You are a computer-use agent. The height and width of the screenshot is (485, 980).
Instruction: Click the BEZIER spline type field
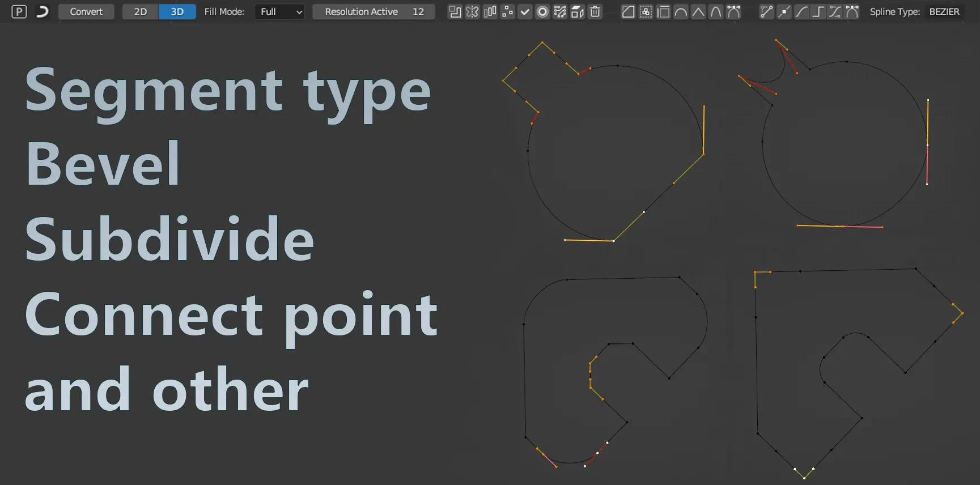944,11
